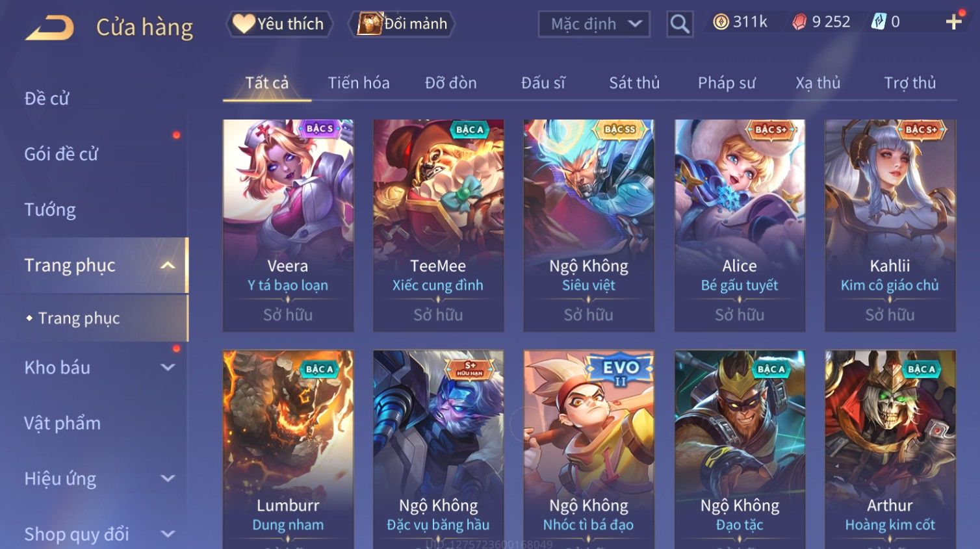Expand the Hiệu ứng sidebar section
The width and height of the screenshot is (980, 549).
[x=168, y=479]
